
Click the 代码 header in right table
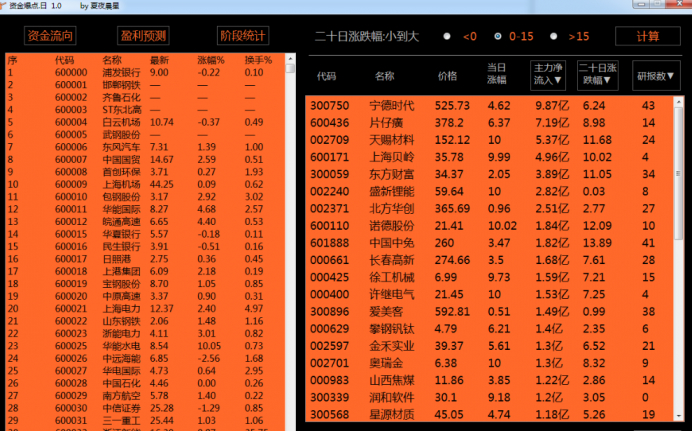[327, 76]
